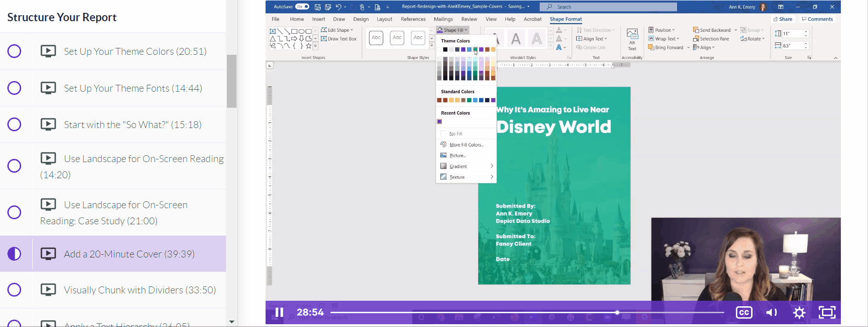Switch to the View tab
Screen dimensions: 868x327
(x=491, y=19)
